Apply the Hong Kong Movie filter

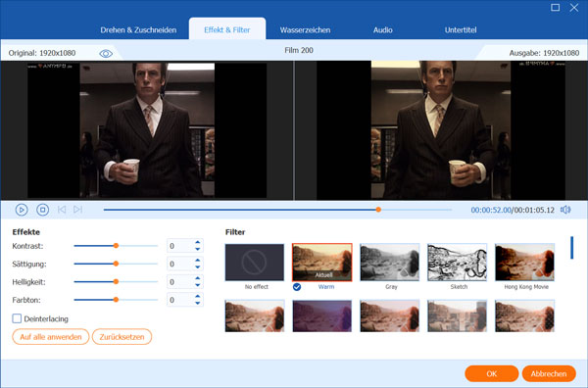tap(524, 262)
